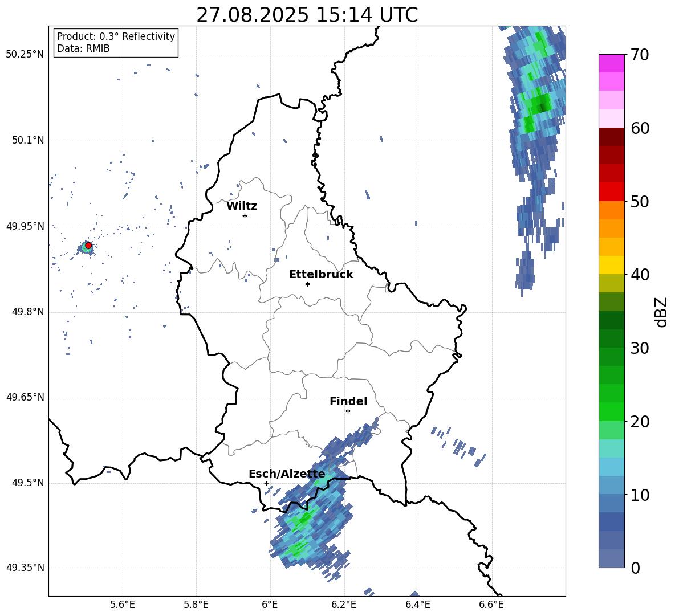Image resolution: width=675 pixels, height=616 pixels.
Task: Click the orange swatch just below 50
Action: [x=611, y=210]
